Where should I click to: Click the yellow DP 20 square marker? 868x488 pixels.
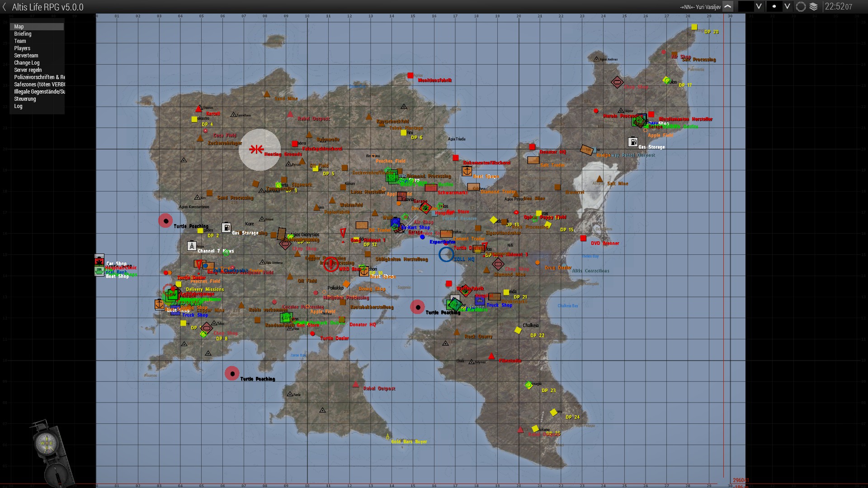694,27
